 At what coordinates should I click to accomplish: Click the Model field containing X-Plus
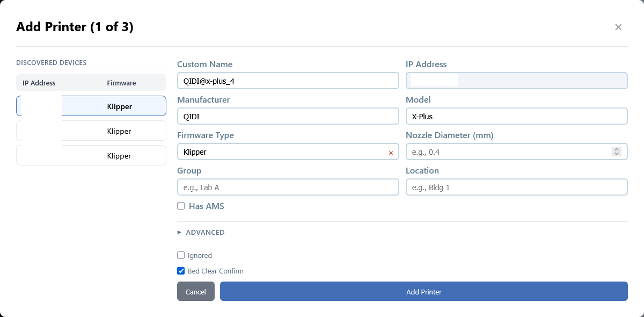click(516, 116)
